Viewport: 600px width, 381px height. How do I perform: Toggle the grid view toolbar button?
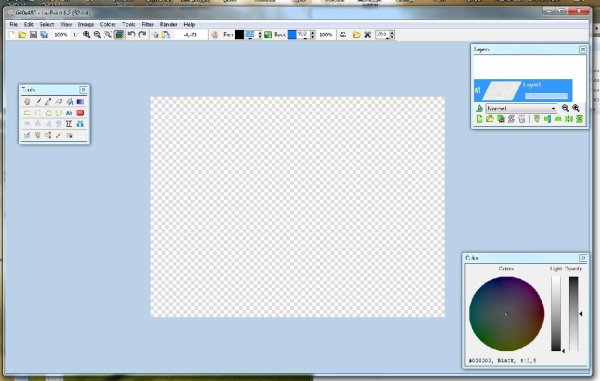click(119, 35)
